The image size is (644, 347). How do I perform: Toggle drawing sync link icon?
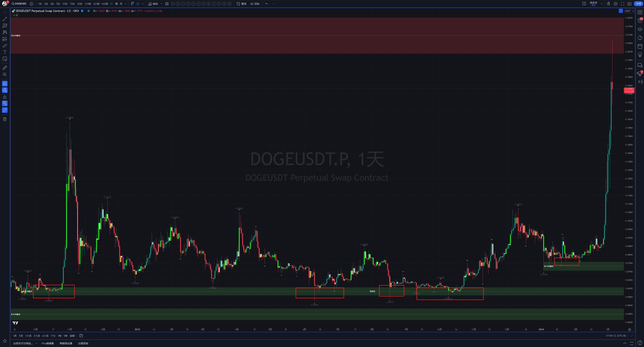5,110
